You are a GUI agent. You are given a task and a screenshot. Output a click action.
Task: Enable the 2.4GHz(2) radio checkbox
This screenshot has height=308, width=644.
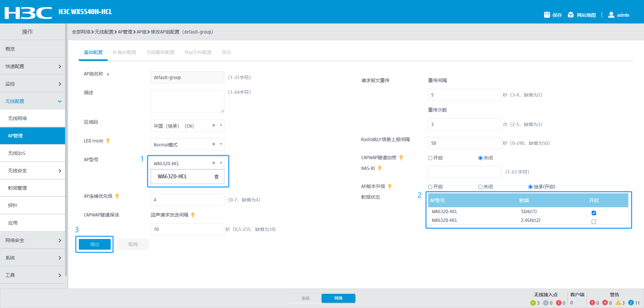(594, 222)
